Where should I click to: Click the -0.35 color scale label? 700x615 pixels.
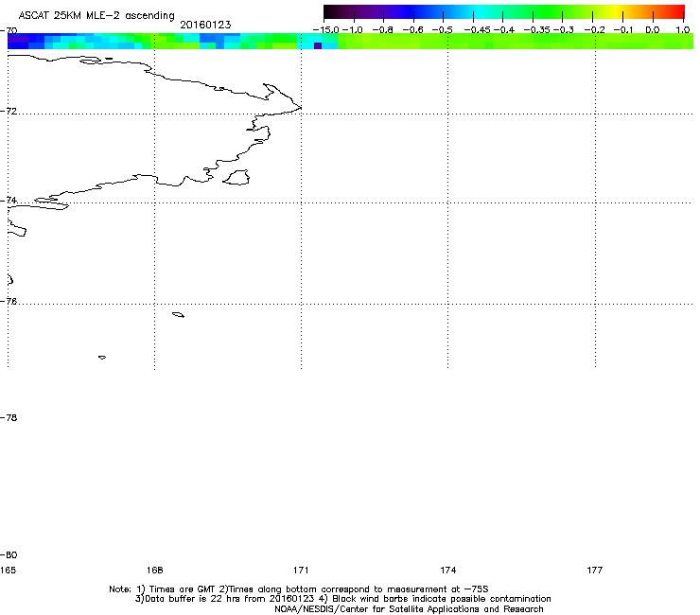coord(536,30)
